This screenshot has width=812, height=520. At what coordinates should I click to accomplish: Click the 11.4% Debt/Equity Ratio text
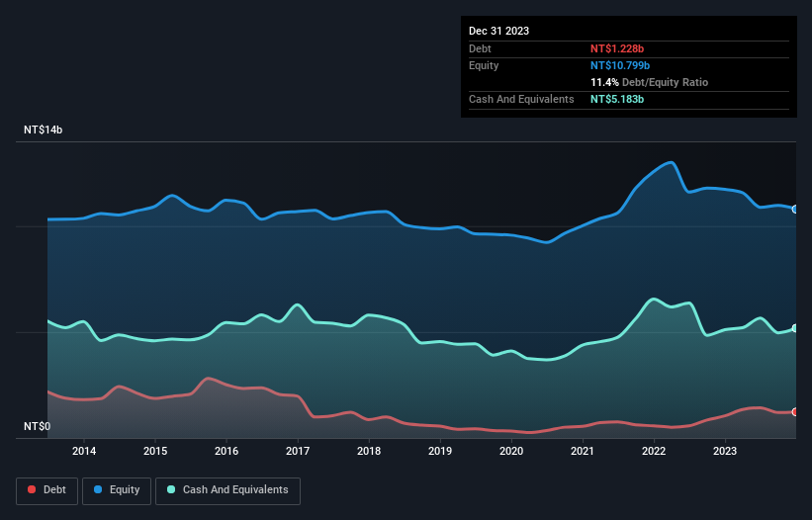(x=649, y=82)
